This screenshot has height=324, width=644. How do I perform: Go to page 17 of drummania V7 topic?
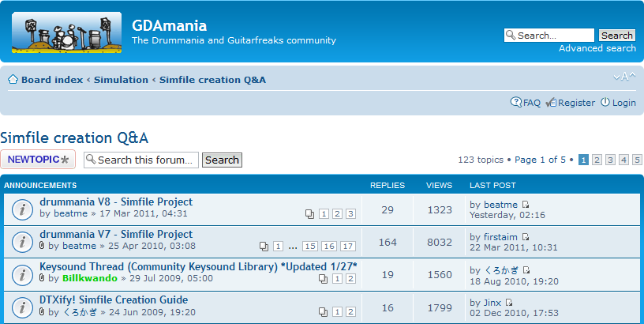coord(348,247)
